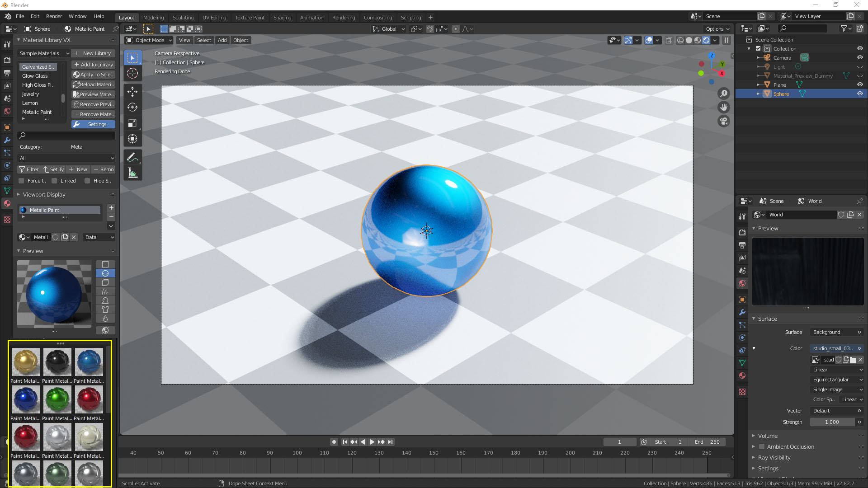Select the Rotate tool
868x488 pixels.
132,108
